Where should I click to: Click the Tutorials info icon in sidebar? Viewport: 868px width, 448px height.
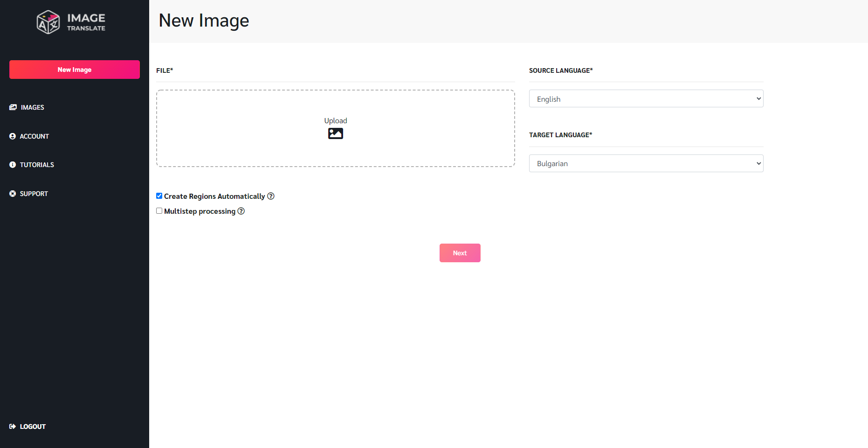point(13,165)
